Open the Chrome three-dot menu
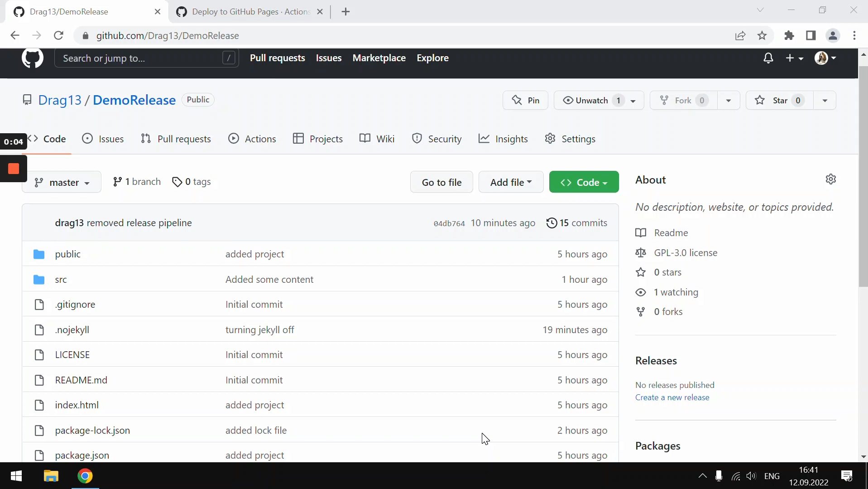The image size is (868, 489). [x=854, y=35]
